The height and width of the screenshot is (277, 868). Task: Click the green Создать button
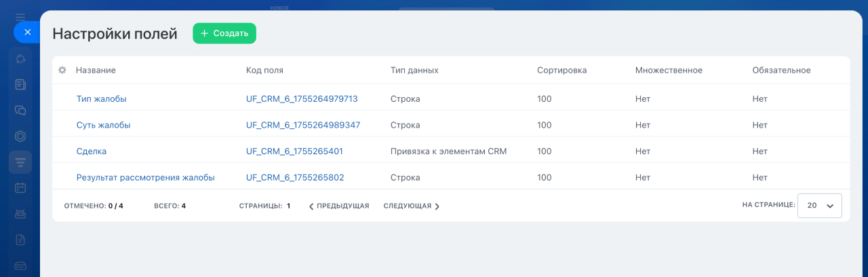(x=224, y=33)
